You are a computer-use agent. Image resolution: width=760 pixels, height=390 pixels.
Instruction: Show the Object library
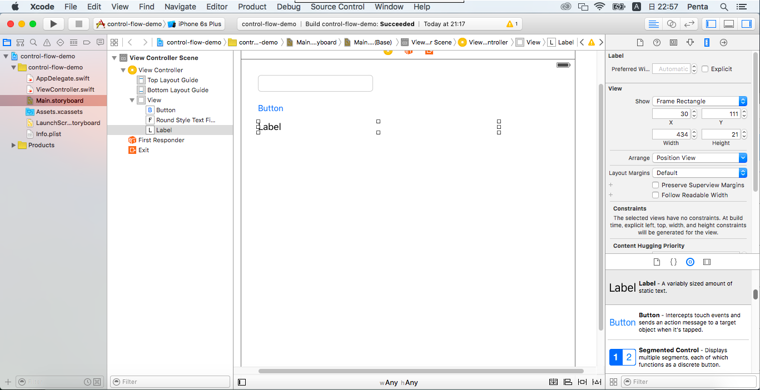pos(690,262)
